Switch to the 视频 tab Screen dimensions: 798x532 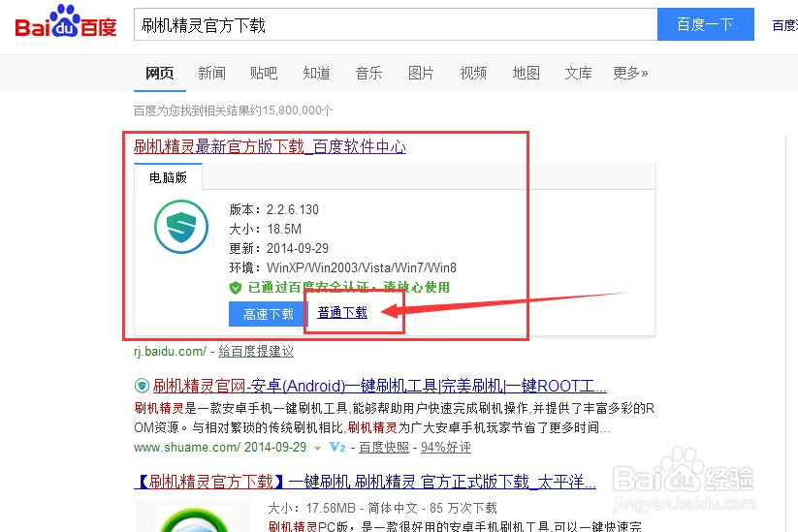coord(473,74)
